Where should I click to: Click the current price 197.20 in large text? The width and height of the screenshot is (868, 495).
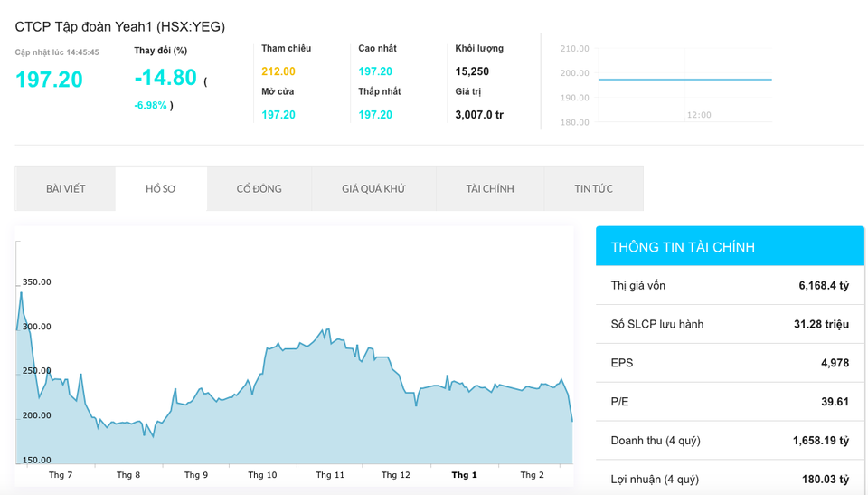[x=49, y=80]
